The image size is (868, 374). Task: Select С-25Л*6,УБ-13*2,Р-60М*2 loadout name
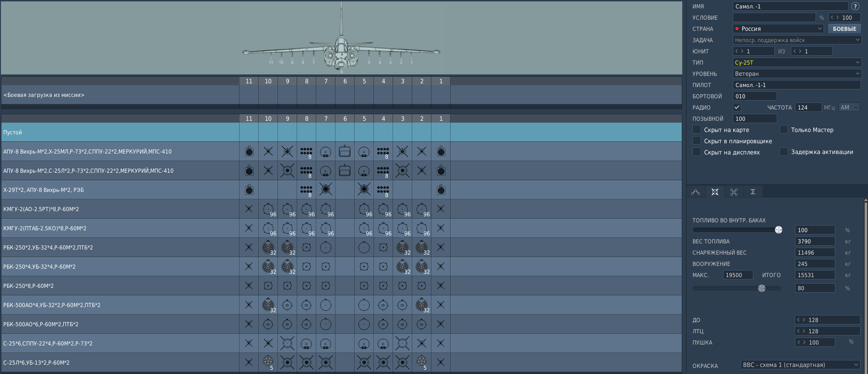click(x=36, y=362)
